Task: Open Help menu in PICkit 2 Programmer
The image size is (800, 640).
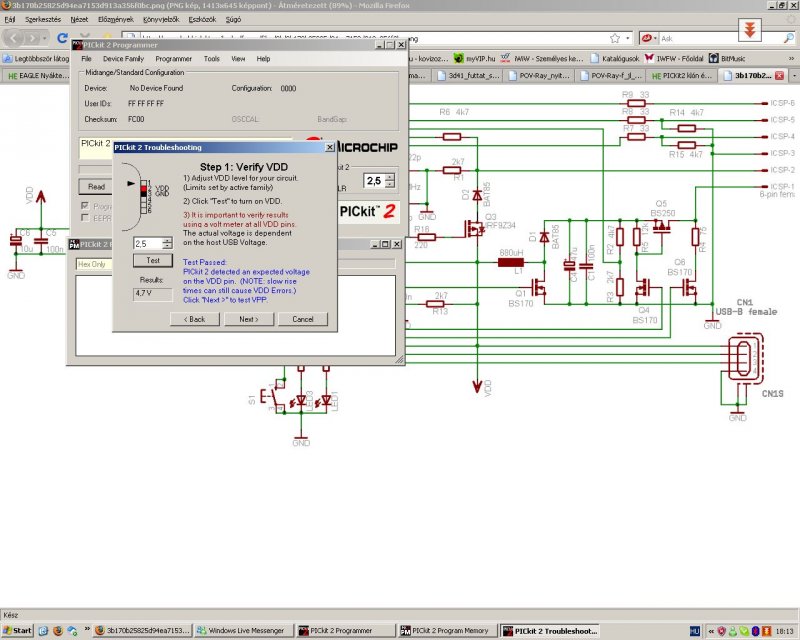Action: [263, 59]
